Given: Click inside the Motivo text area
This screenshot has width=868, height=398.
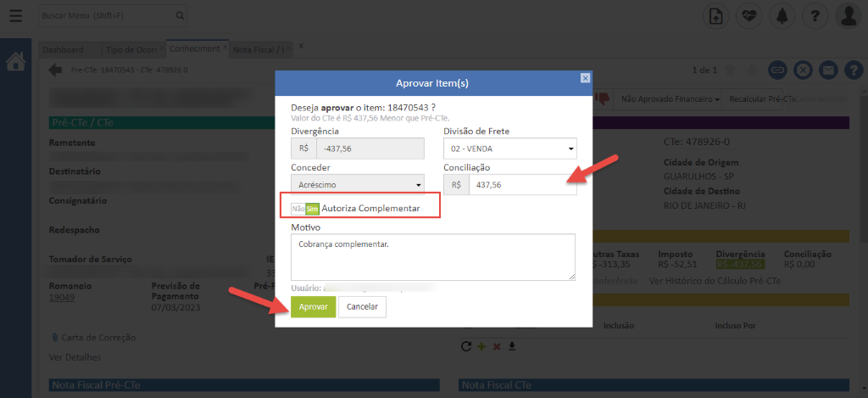Looking at the screenshot, I should pos(432,256).
